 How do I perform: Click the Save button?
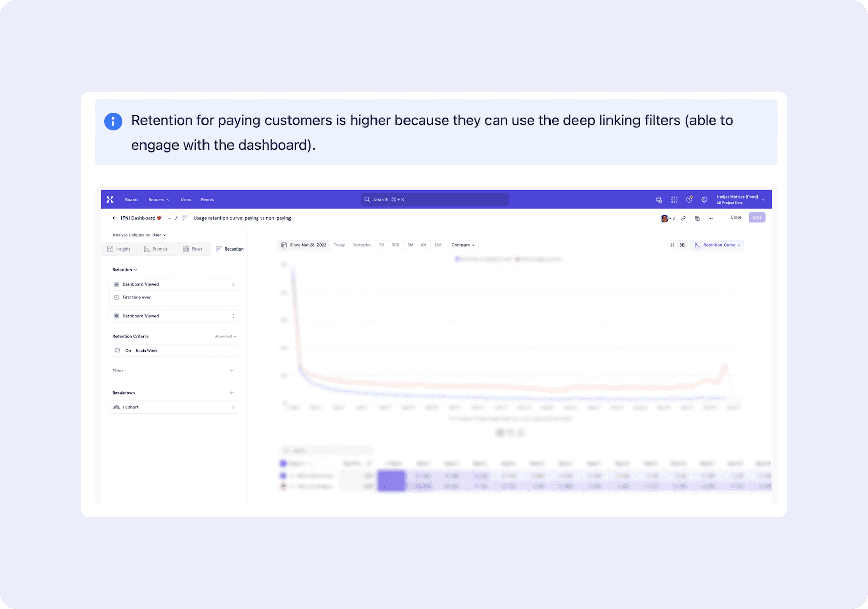[x=757, y=218]
